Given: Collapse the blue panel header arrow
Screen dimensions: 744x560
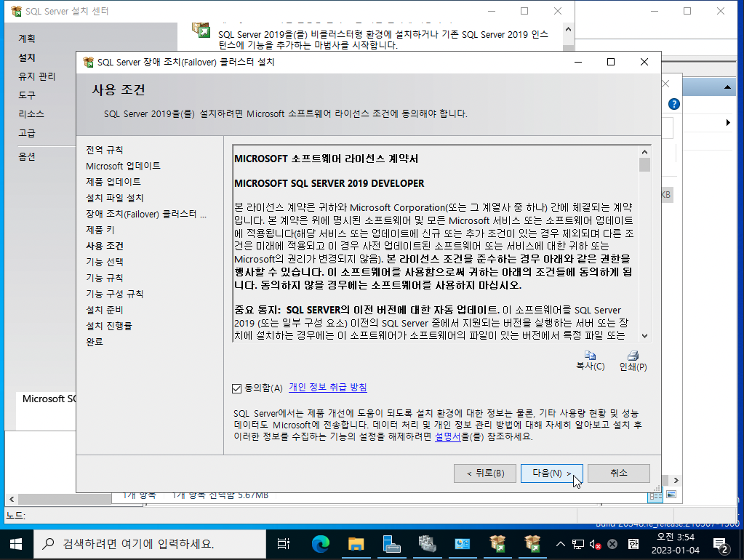Looking at the screenshot, I should point(727,87).
